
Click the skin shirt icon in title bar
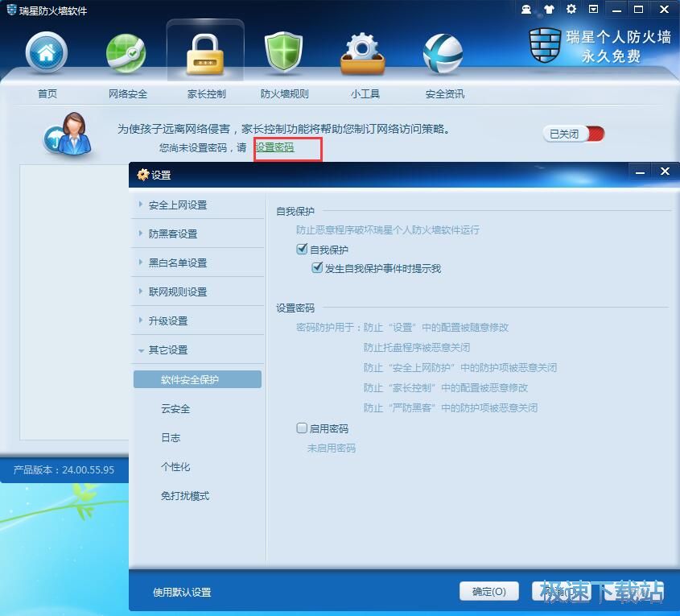549,9
